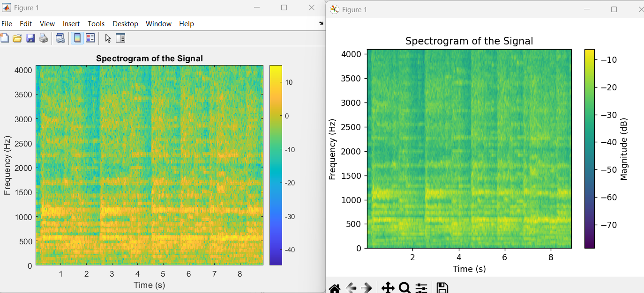Open the Property Editor icon
Viewport: 644px width, 293px height.
120,38
